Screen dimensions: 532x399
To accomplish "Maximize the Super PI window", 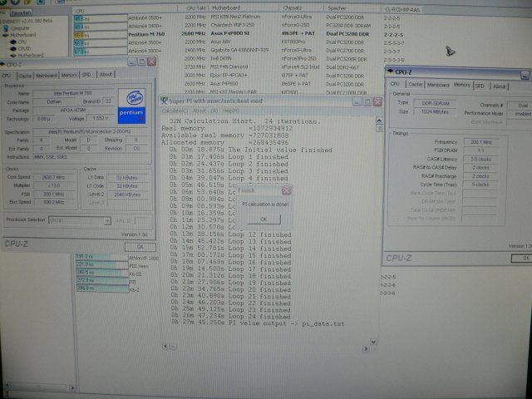I will 367,101.
